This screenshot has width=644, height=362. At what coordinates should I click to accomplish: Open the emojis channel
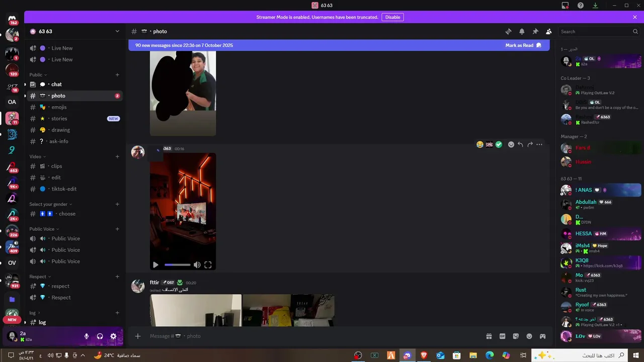[75, 107]
